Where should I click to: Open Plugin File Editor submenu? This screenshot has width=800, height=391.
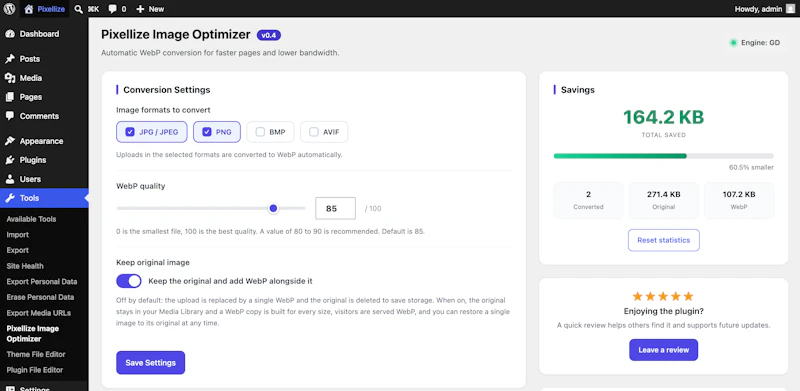(x=35, y=370)
